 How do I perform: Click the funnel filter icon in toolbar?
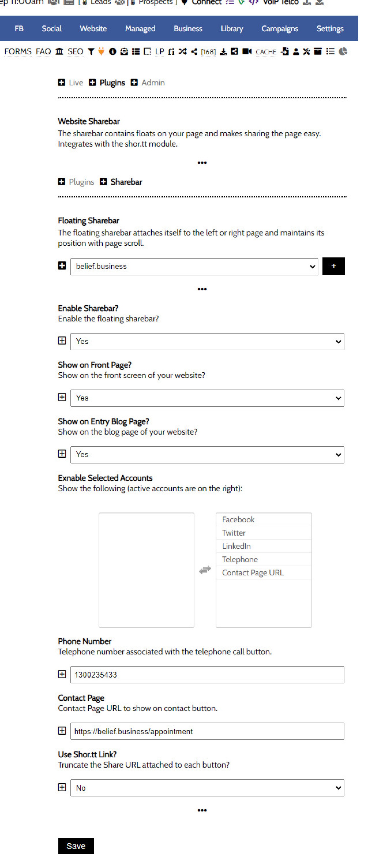(x=91, y=52)
